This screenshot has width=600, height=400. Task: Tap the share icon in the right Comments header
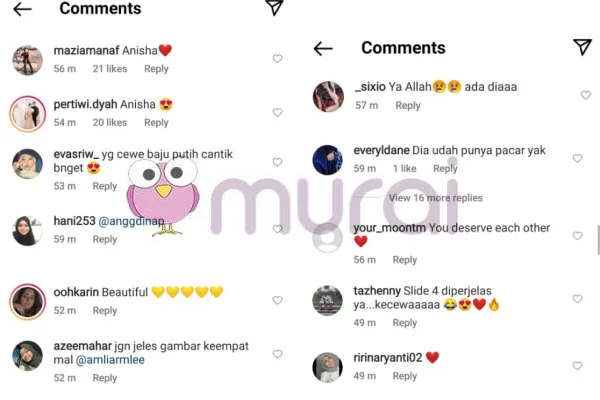(582, 47)
